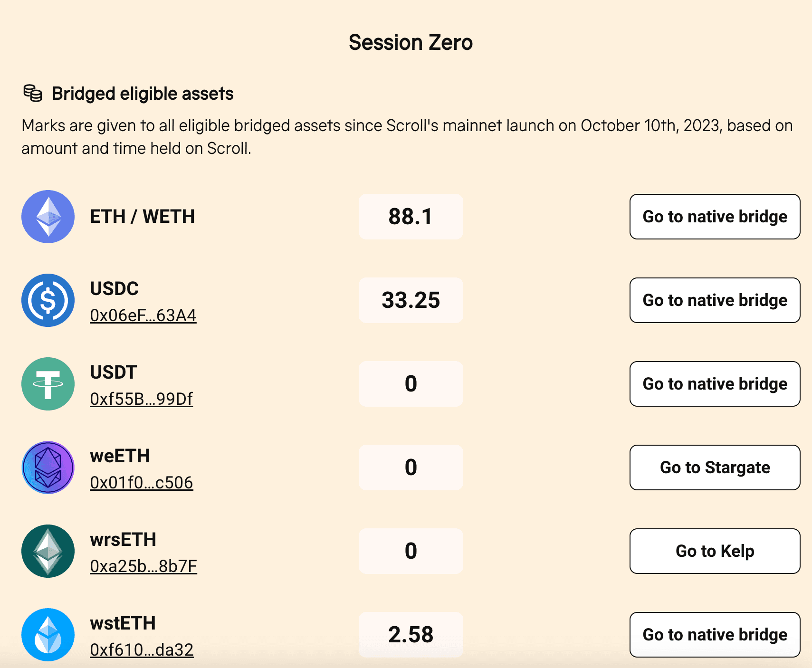Image resolution: width=812 pixels, height=668 pixels.
Task: Open USDC contract address 0x06eF...63A4
Action: [x=143, y=315]
